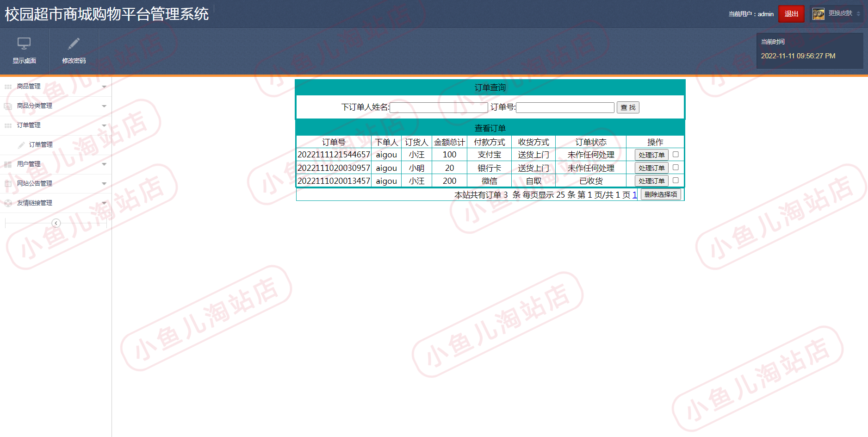Click 处理订单 for order 202211121544657
This screenshot has height=437, width=868.
point(651,155)
